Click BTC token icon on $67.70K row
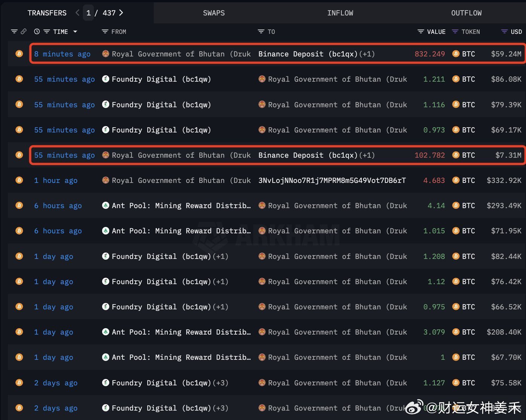The width and height of the screenshot is (526, 420). pyautogui.click(x=456, y=357)
